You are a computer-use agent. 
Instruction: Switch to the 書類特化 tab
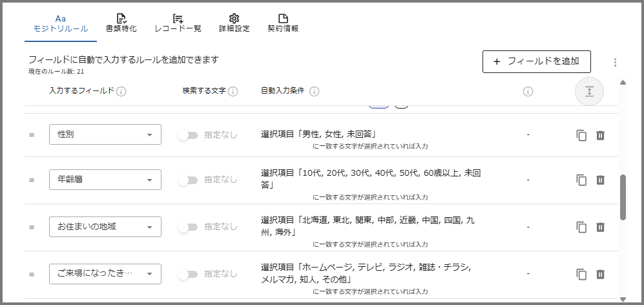[121, 23]
